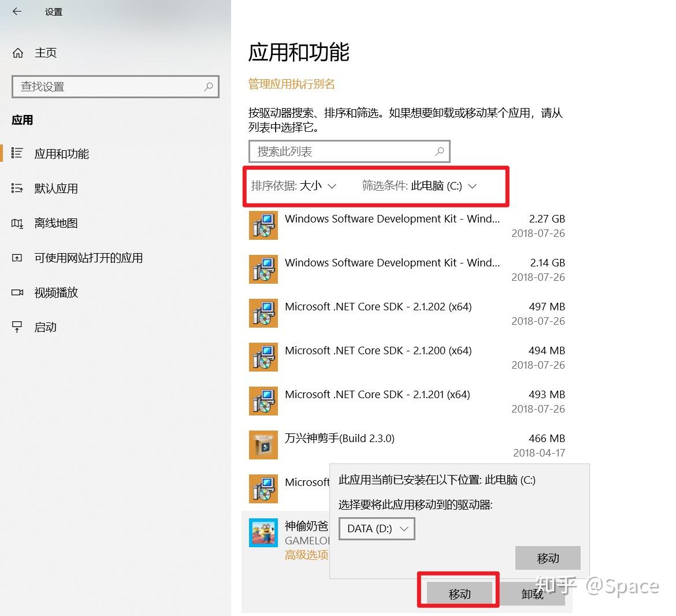Open the 管理应用执行别名 link
This screenshot has height=616, width=676.
tap(291, 84)
